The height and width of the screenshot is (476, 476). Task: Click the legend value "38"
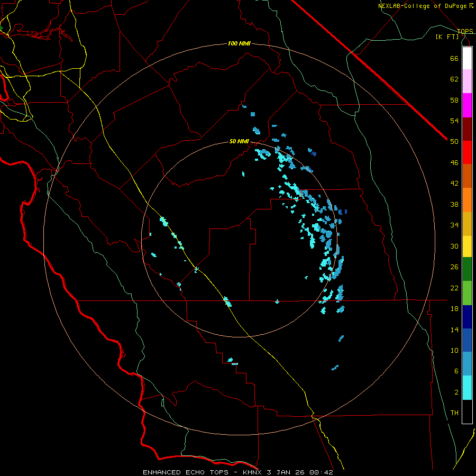[454, 204]
